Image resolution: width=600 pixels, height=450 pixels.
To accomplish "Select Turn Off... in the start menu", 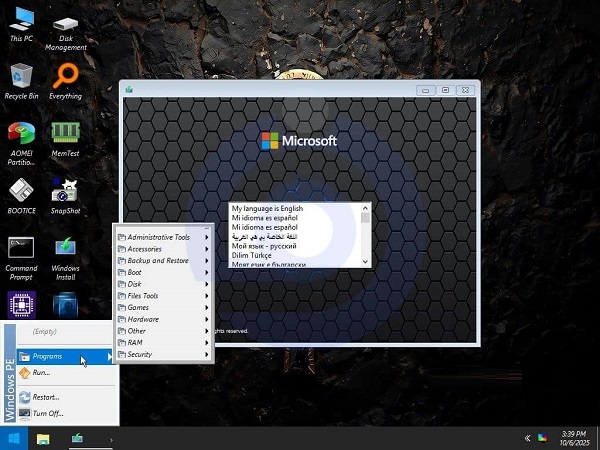I will (65, 414).
